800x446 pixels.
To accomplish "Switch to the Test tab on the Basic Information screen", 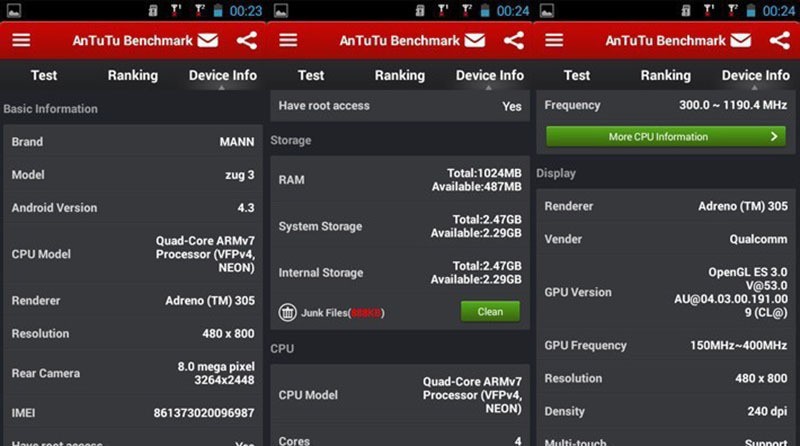I will point(44,75).
